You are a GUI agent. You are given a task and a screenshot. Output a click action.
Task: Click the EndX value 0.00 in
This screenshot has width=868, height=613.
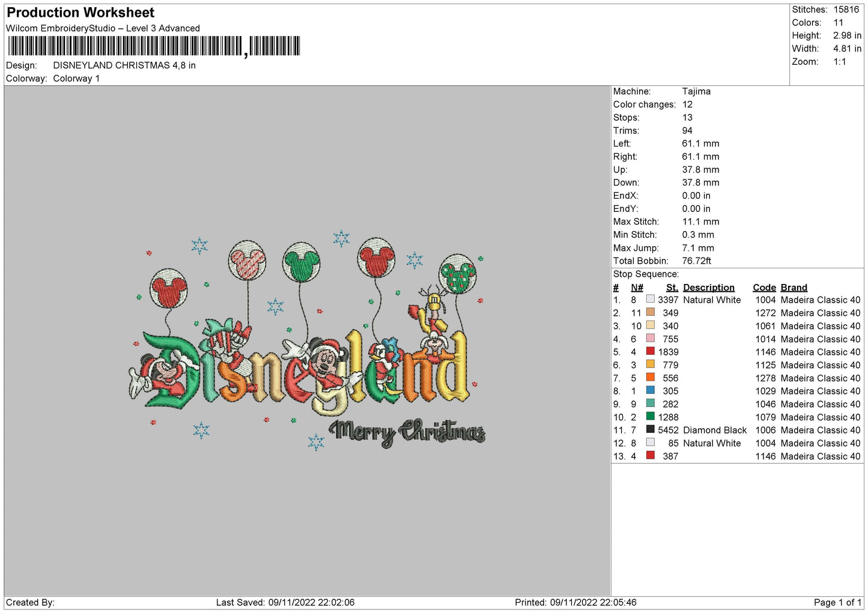[696, 196]
